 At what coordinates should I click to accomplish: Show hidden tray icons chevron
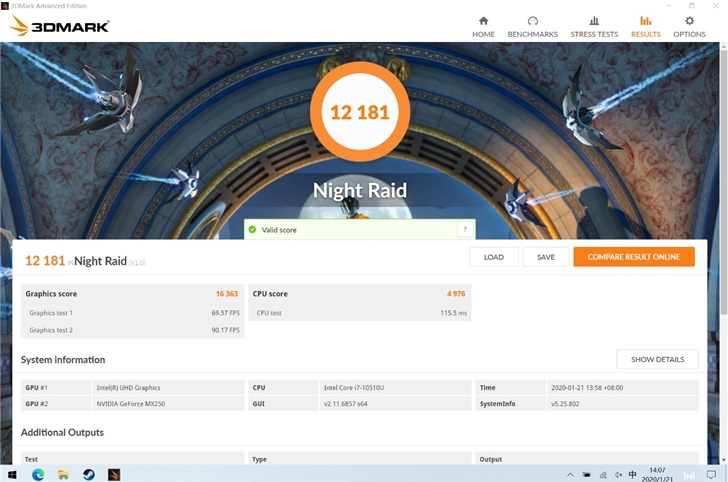click(571, 475)
